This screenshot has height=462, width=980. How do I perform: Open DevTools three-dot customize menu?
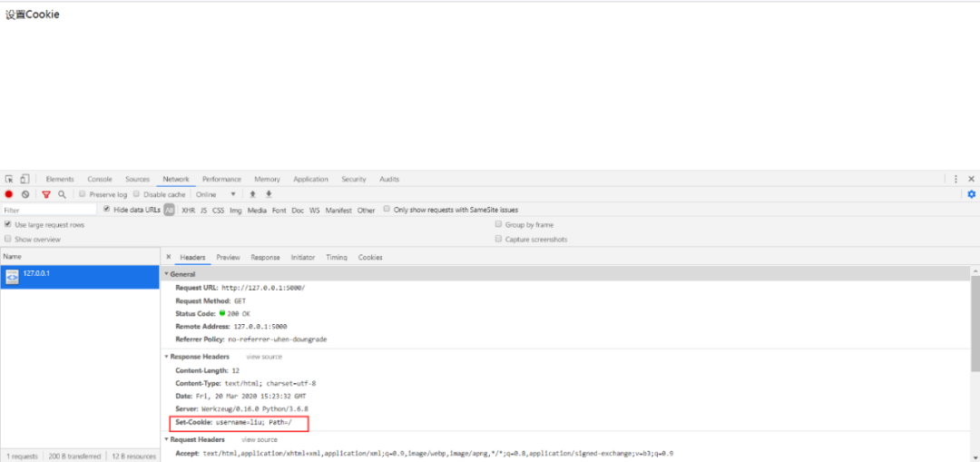coord(955,179)
